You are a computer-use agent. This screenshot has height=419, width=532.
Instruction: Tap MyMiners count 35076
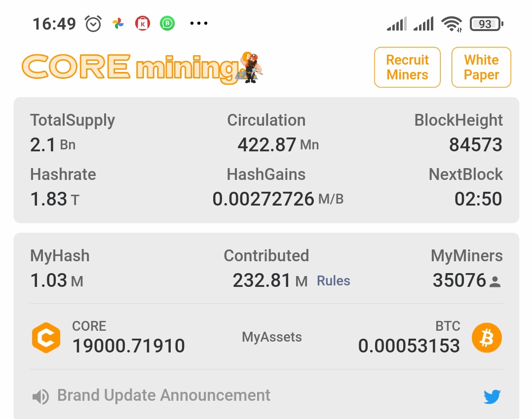pyautogui.click(x=459, y=280)
